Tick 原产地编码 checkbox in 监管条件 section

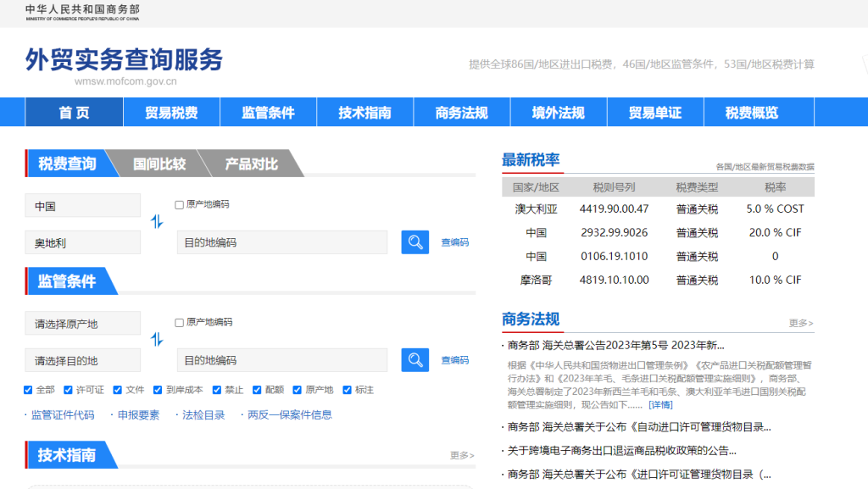pyautogui.click(x=180, y=323)
